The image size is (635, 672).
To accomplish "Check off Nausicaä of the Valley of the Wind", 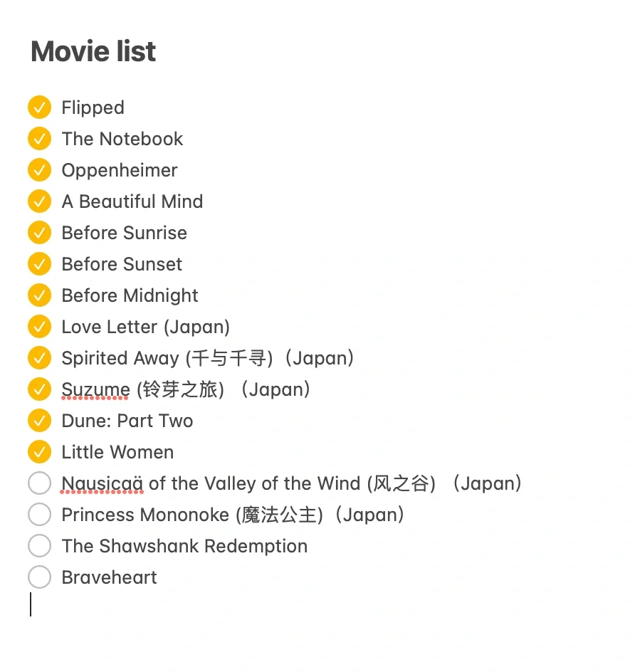I will pyautogui.click(x=39, y=483).
